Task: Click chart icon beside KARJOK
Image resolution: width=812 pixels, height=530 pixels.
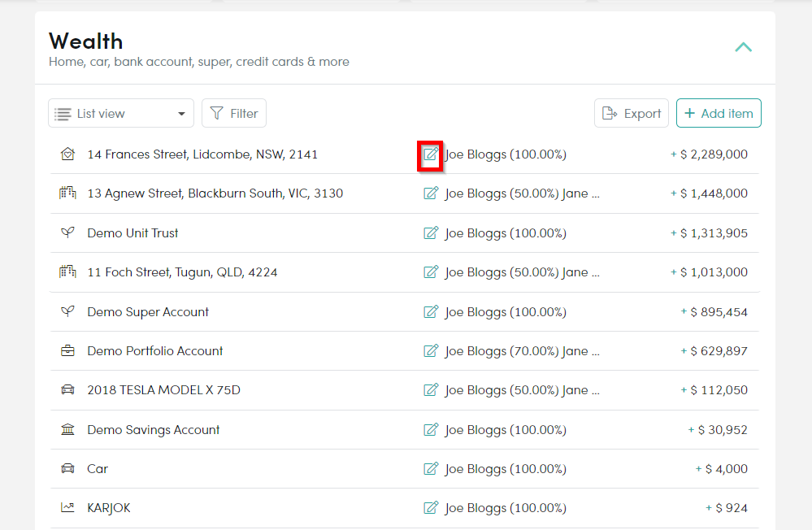Action: coord(67,508)
